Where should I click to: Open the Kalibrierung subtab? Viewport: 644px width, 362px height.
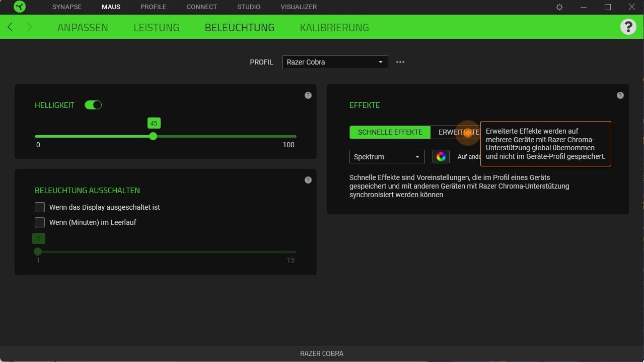click(334, 27)
